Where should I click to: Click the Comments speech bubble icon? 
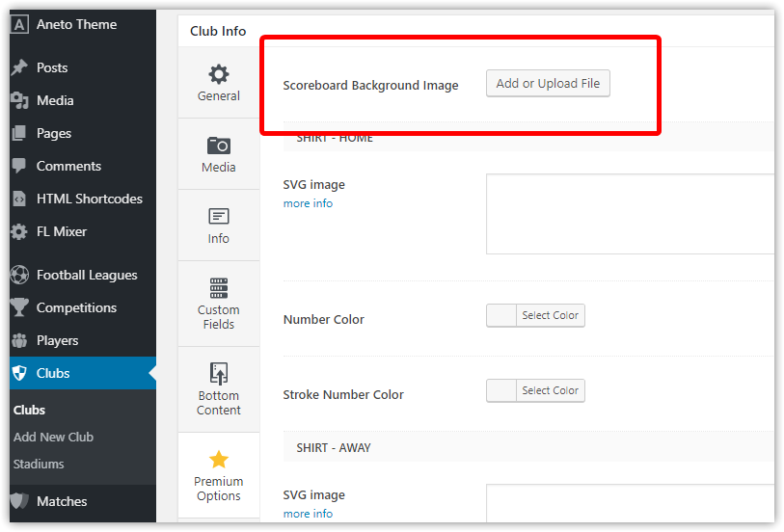pyautogui.click(x=19, y=166)
